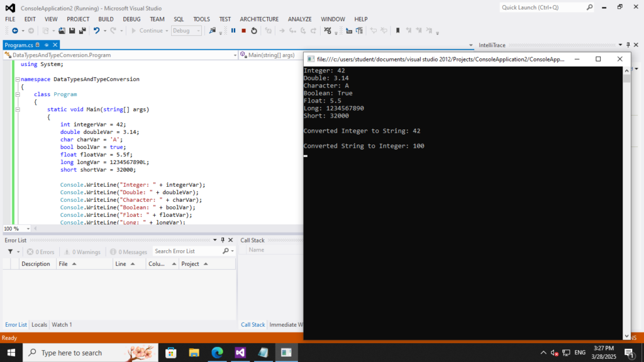Toggle the 0 Errors filter
The width and height of the screenshot is (644, 362).
click(41, 251)
